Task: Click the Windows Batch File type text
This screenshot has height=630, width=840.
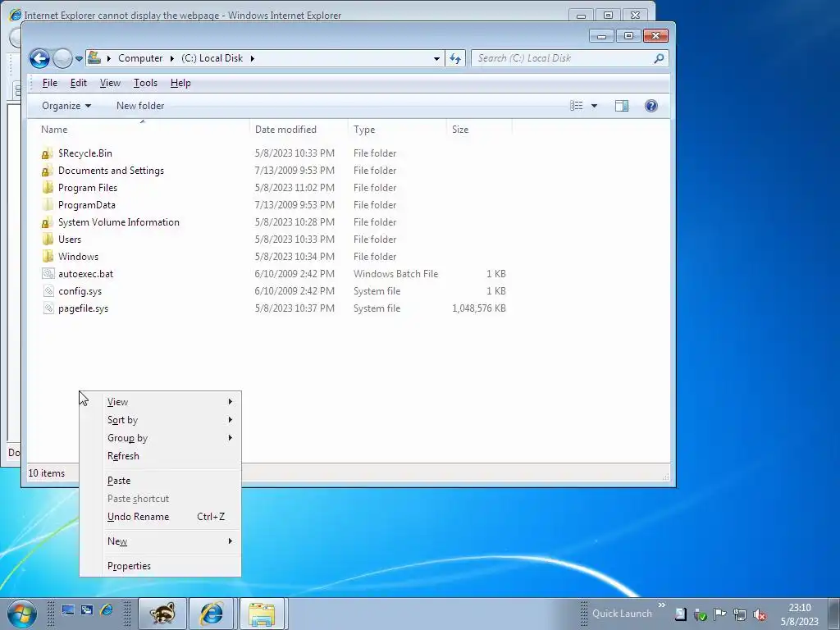Action: point(395,274)
